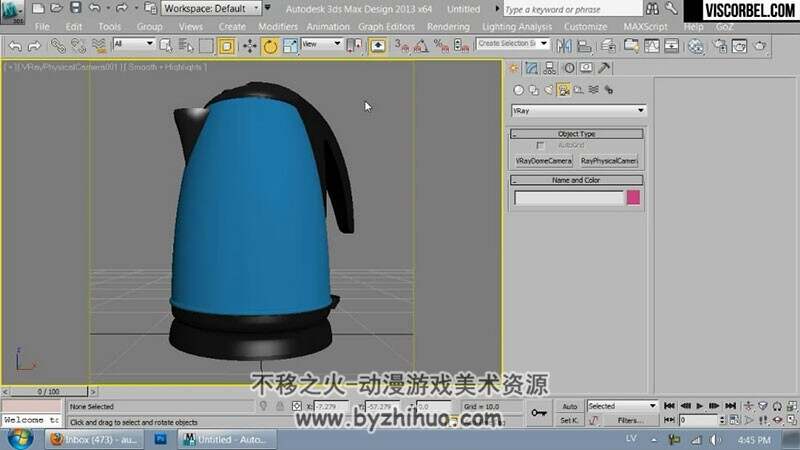This screenshot has height=450, width=800.
Task: Open Mirror tool
Action: [564, 46]
